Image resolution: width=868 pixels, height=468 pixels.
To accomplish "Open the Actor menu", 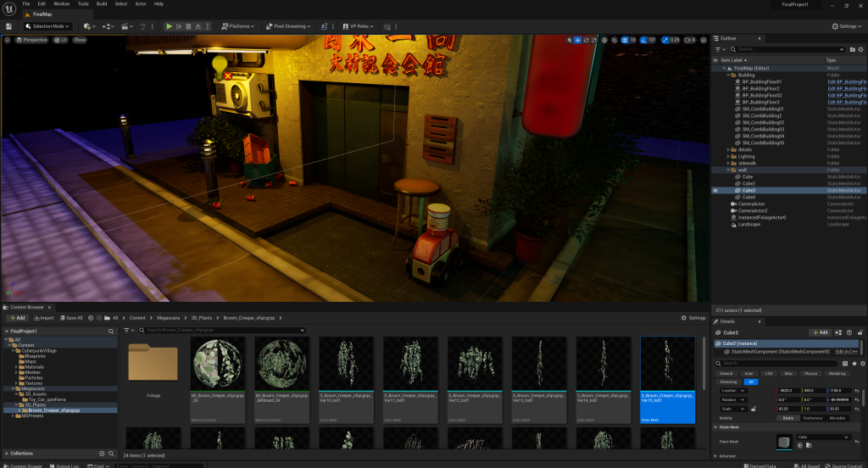I will click(141, 4).
